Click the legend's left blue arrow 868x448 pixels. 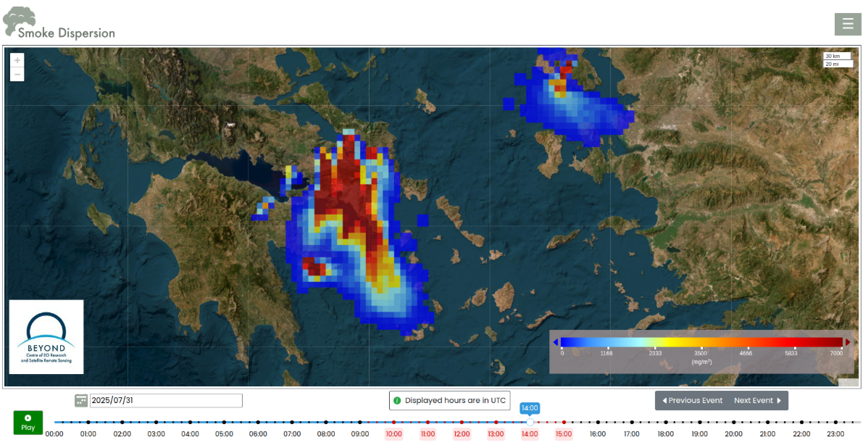pyautogui.click(x=556, y=342)
